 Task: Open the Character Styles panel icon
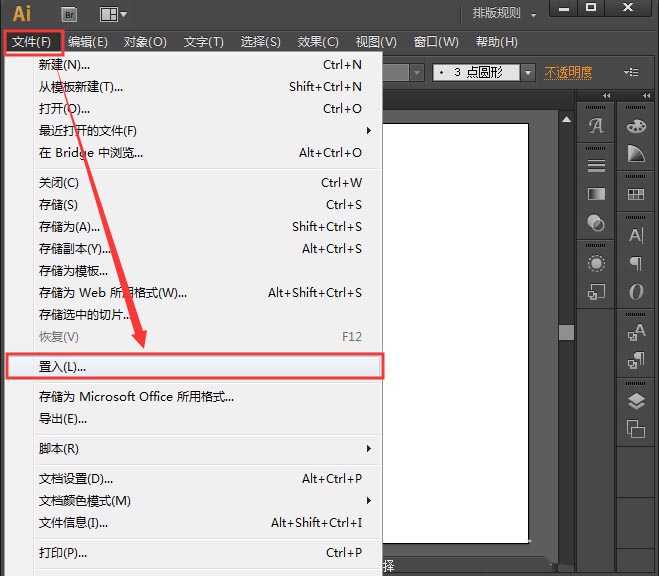636,332
